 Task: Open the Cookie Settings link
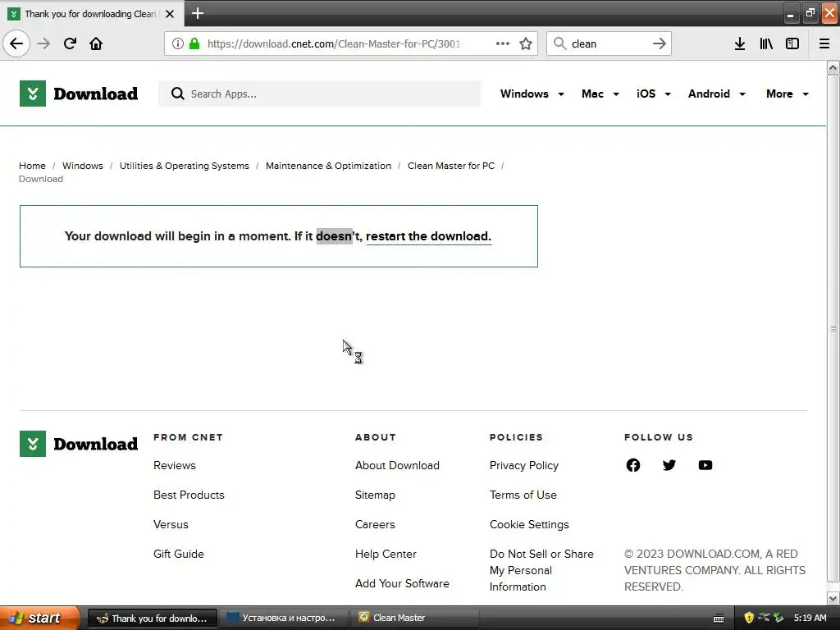(529, 524)
